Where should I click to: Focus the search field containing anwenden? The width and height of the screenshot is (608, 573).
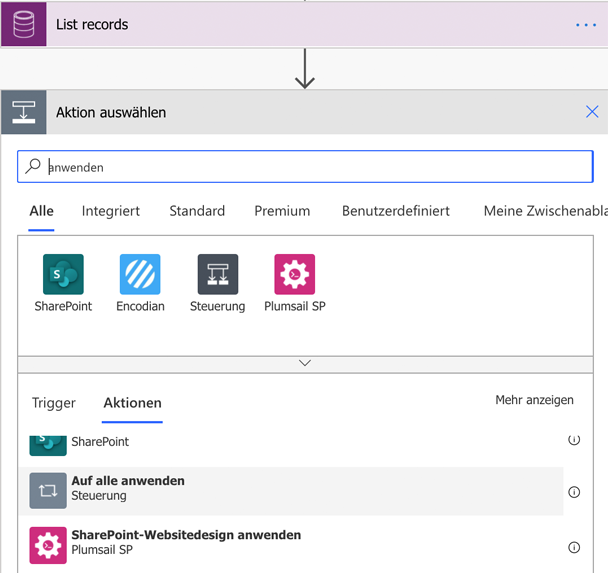click(305, 166)
